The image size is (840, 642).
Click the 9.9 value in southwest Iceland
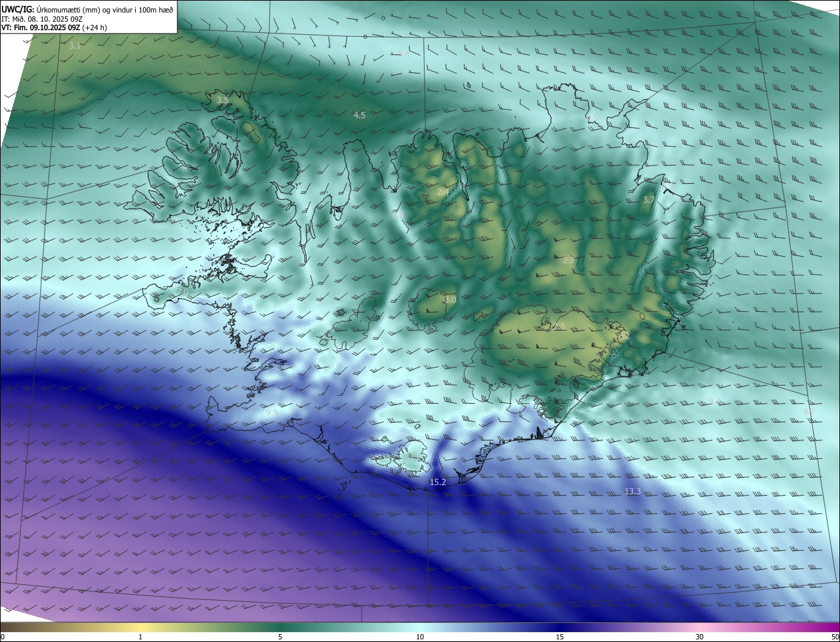point(272,413)
